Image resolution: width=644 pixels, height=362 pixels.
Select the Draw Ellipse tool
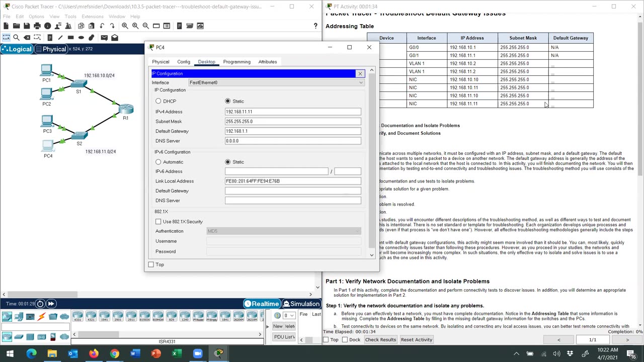click(81, 37)
